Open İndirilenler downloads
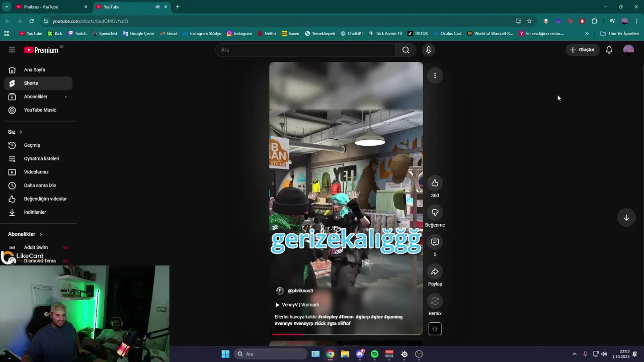The width and height of the screenshot is (644, 362). tap(38, 212)
